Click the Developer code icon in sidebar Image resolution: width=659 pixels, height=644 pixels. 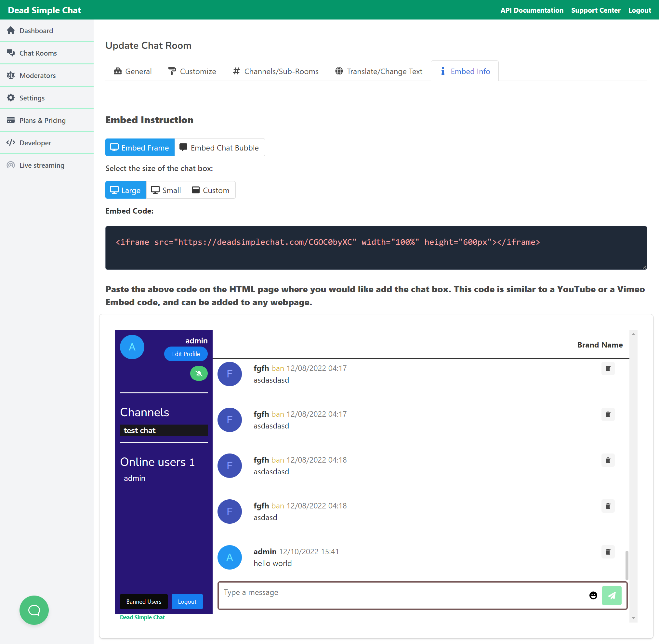11,142
